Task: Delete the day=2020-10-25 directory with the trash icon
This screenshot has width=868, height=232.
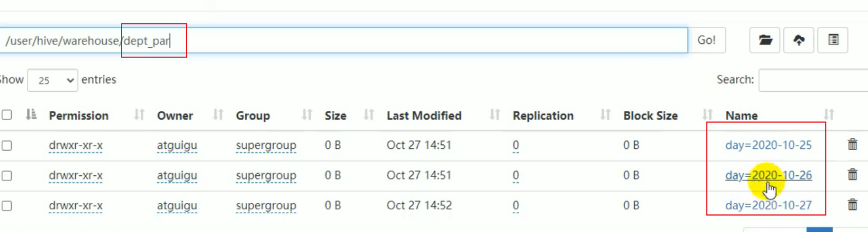Action: pos(852,144)
